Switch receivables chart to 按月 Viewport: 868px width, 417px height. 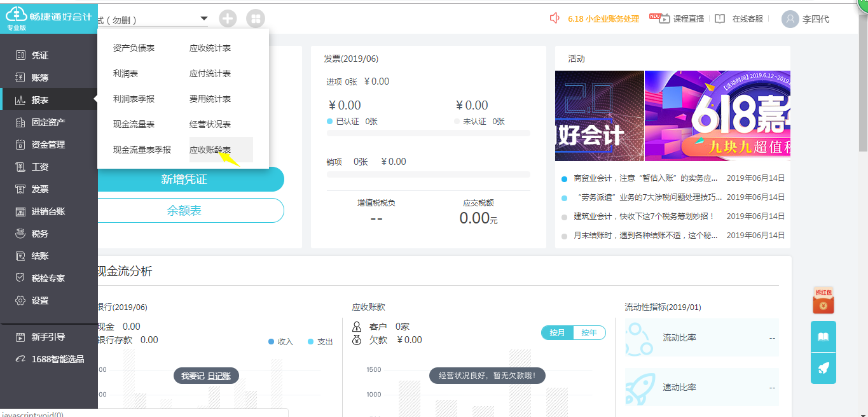(x=557, y=332)
